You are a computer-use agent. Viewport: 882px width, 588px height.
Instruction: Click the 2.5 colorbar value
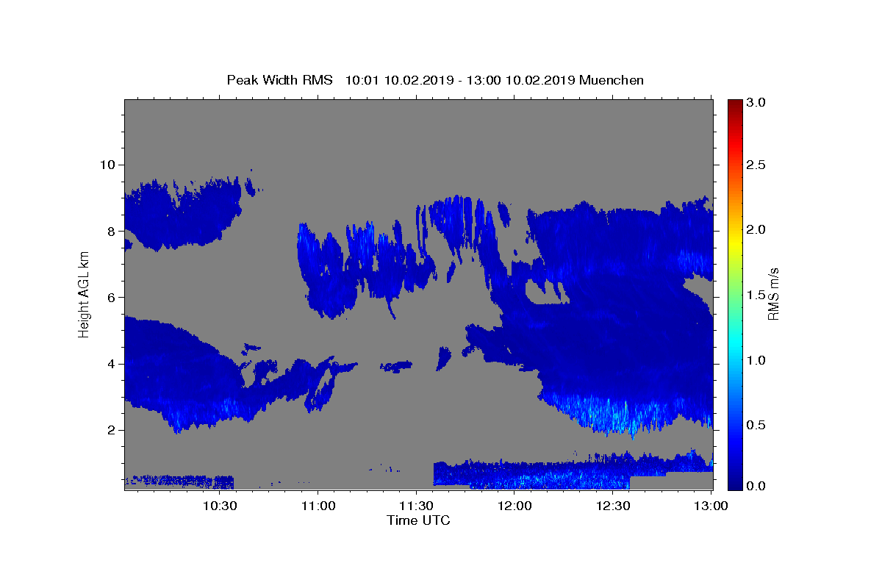[x=756, y=165]
